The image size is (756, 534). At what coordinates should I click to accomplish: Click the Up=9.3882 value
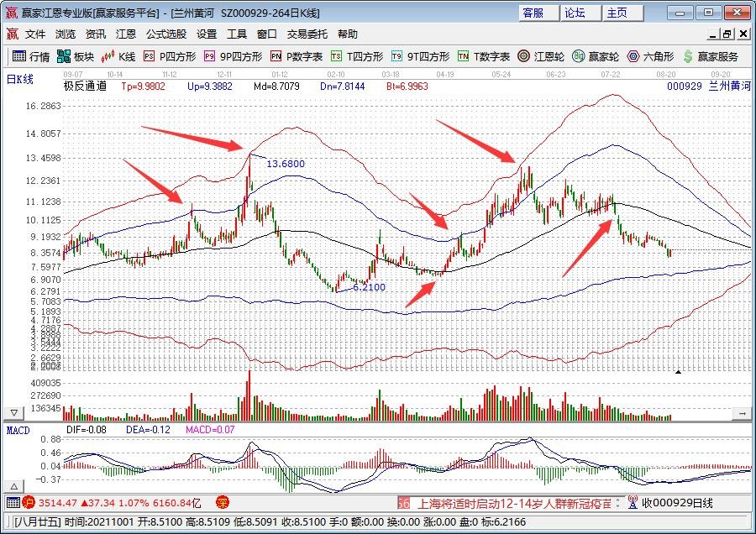210,86
